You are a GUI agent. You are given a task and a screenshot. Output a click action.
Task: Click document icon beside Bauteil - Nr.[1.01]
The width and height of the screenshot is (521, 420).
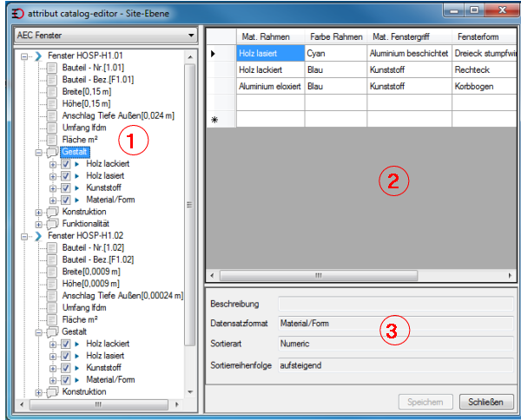pos(52,68)
